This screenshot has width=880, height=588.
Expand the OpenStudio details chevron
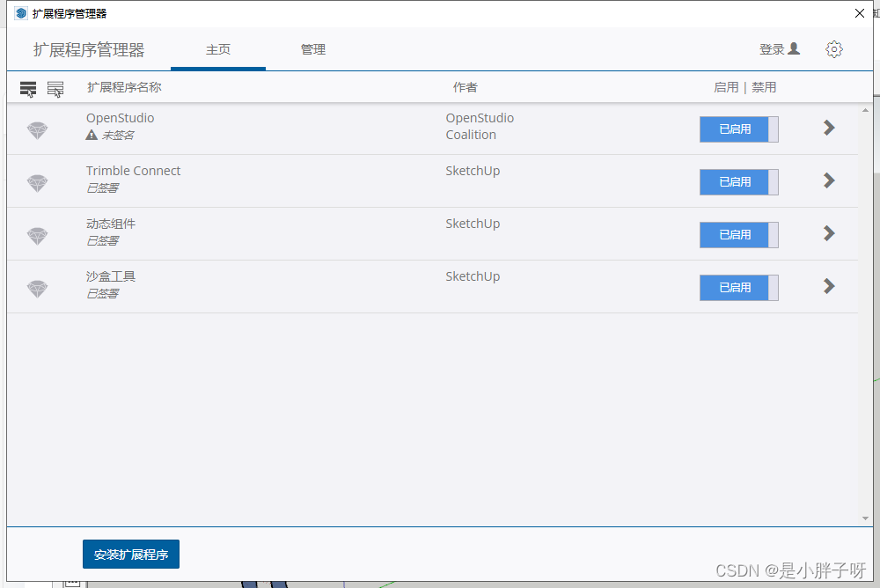(829, 128)
